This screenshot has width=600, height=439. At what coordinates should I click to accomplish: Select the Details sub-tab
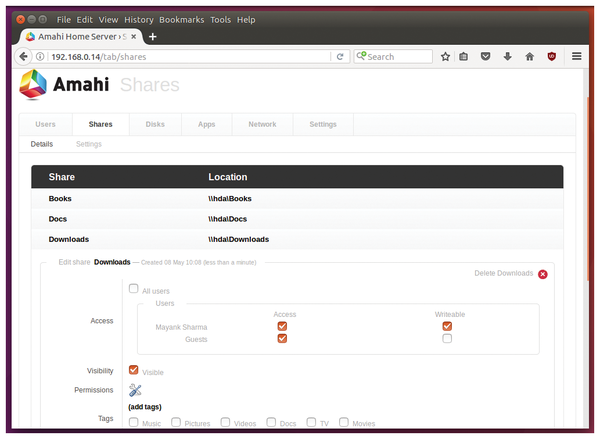tap(42, 144)
